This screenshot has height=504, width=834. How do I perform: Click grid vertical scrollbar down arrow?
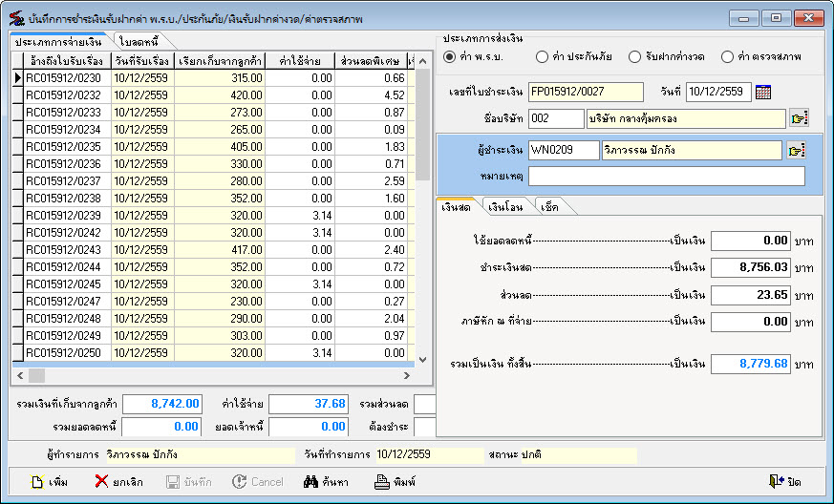tap(423, 360)
